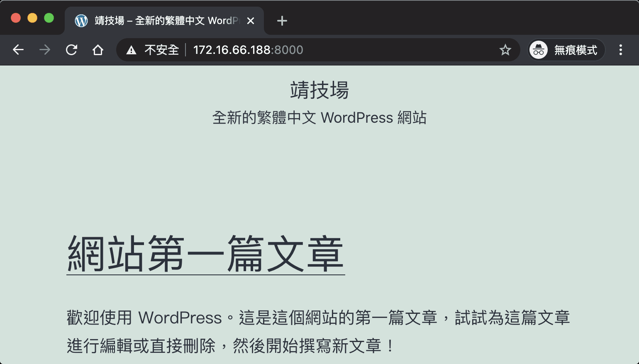Image resolution: width=639 pixels, height=364 pixels.
Task: Click the site title 靖技場
Action: click(319, 90)
